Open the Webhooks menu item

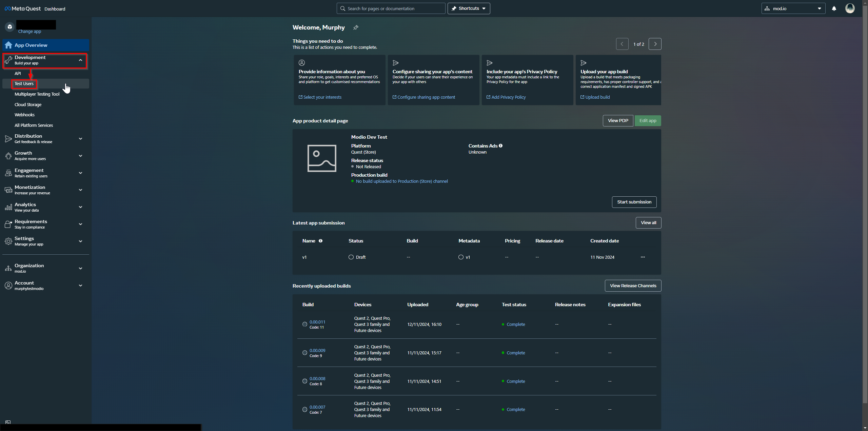pyautogui.click(x=24, y=115)
